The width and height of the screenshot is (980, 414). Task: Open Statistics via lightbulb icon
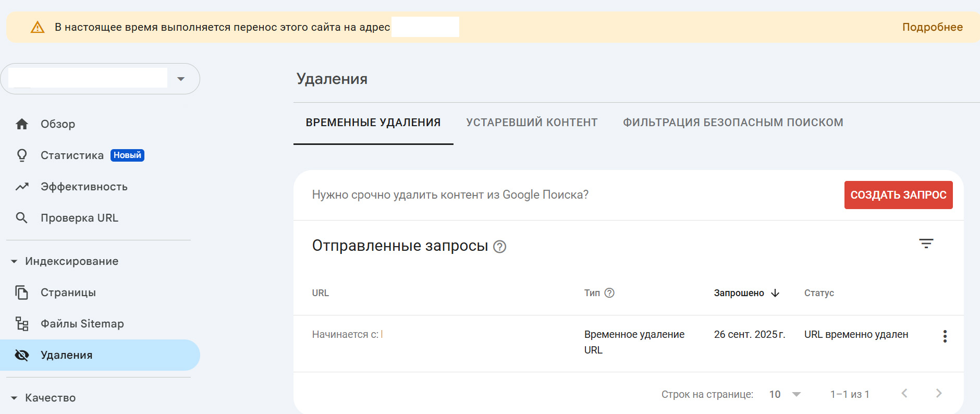22,155
